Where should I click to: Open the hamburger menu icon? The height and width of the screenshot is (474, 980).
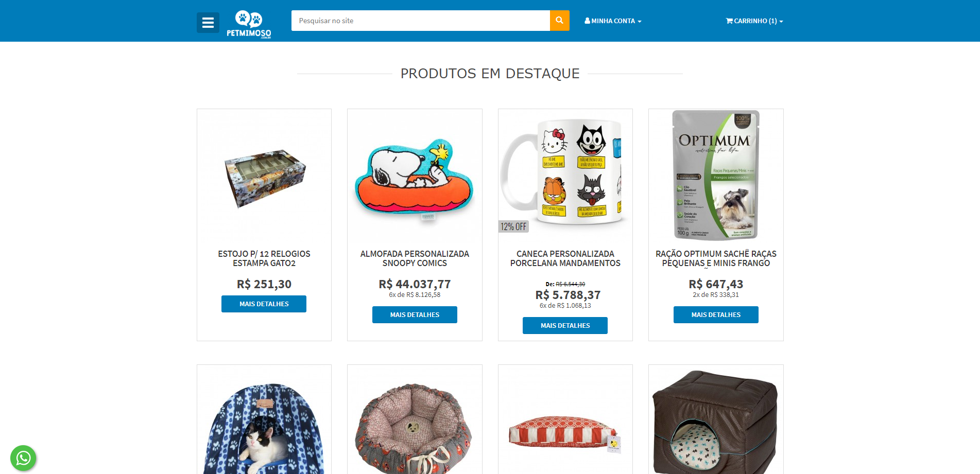(208, 23)
